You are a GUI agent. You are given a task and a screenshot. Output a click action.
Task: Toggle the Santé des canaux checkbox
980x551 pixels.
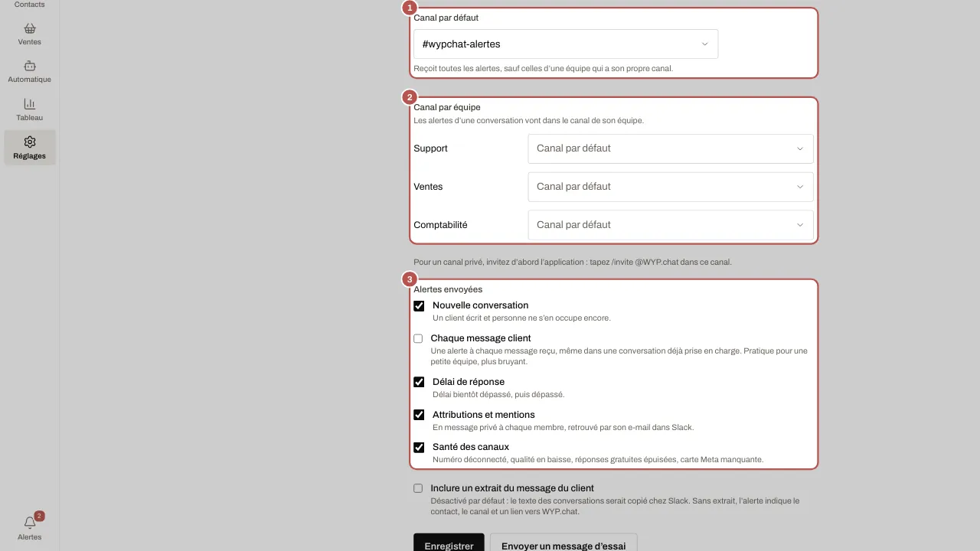pyautogui.click(x=419, y=447)
